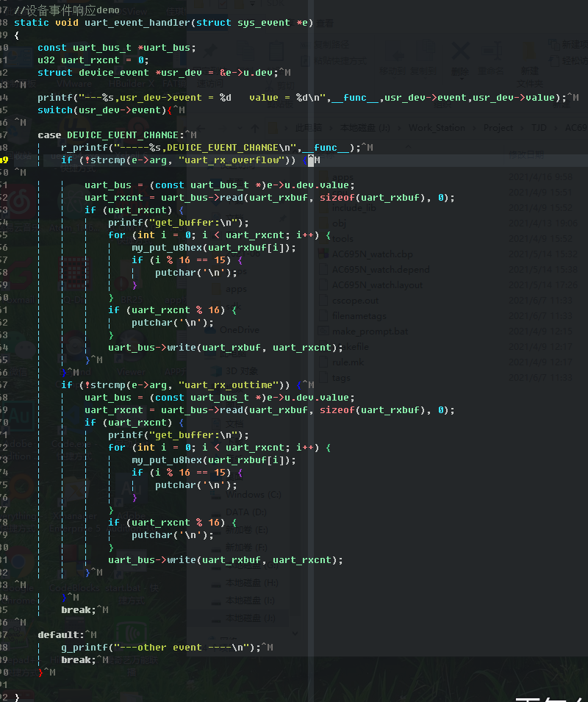Viewport: 588px width, 702px height.
Task: Select DATA (D:) in Explorer navigation pane
Action: (245, 512)
